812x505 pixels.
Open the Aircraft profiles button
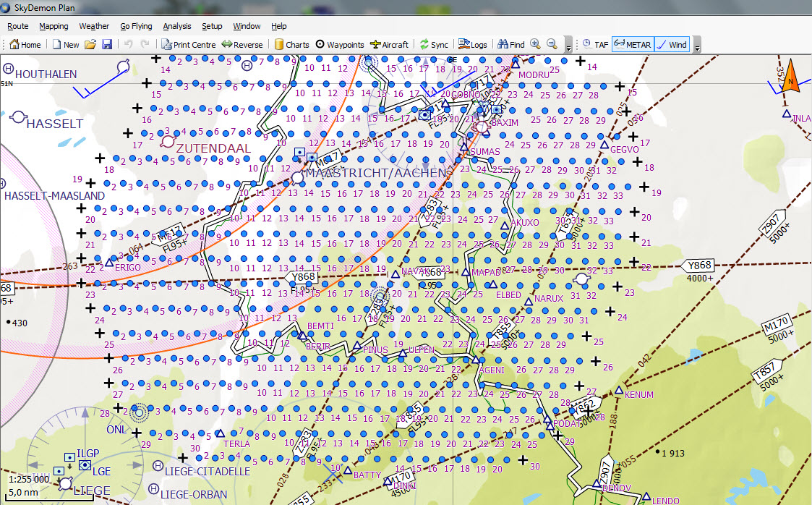(x=389, y=44)
